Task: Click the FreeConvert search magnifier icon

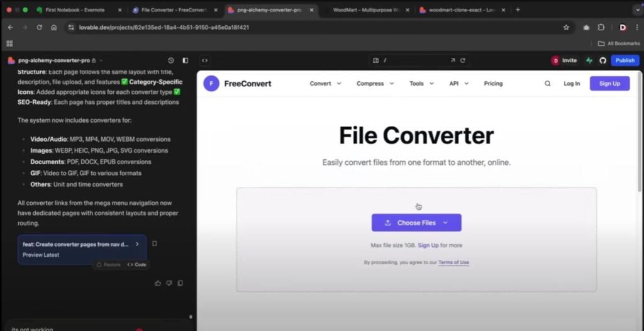Action: point(548,84)
